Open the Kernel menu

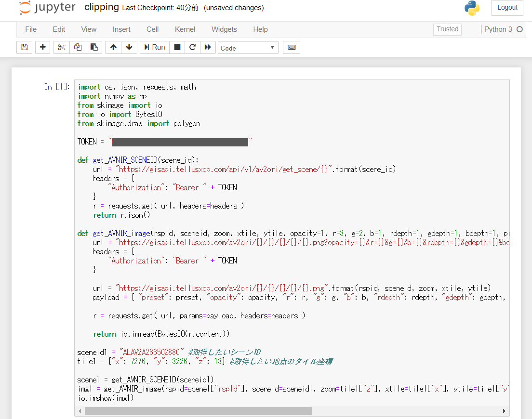pyautogui.click(x=185, y=29)
